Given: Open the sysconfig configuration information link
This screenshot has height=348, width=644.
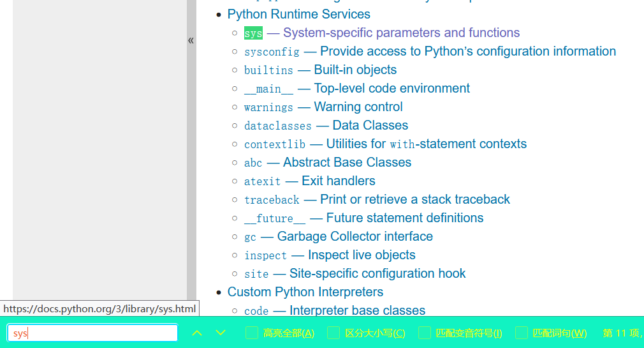Looking at the screenshot, I should (x=430, y=52).
